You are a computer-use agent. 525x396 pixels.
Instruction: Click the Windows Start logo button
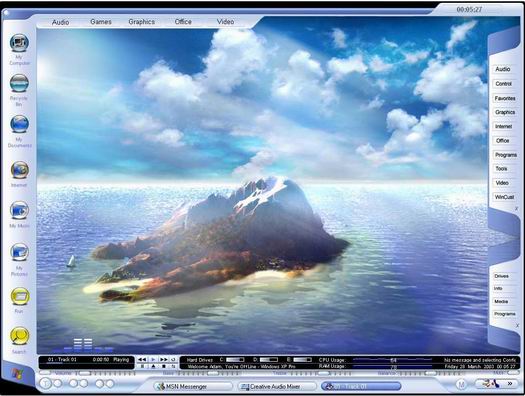(x=16, y=374)
